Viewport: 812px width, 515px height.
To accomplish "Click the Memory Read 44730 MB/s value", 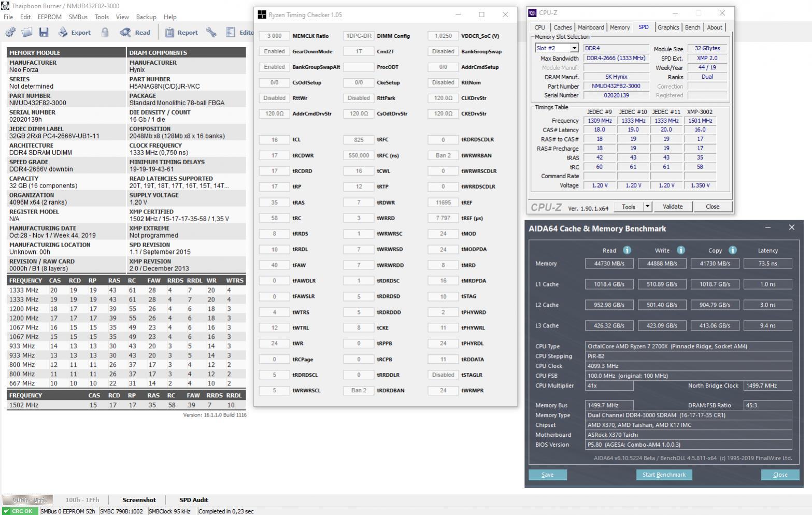I will (609, 263).
